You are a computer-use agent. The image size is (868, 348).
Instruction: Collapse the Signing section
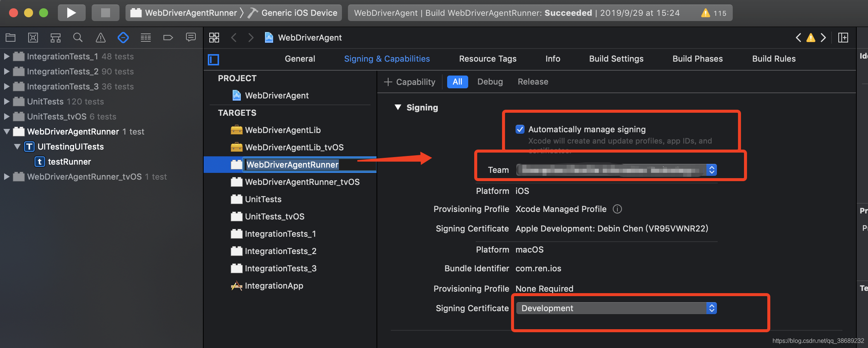point(398,107)
